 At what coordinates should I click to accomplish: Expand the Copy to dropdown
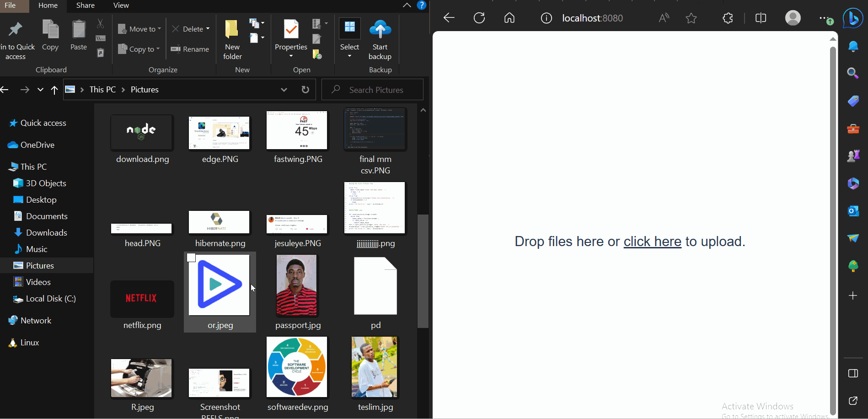[158, 49]
